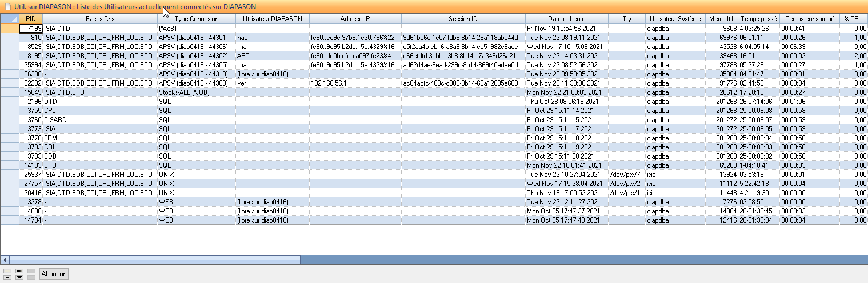Click the Date et heure column header
Screen dimensions: 868x283
tap(566, 19)
